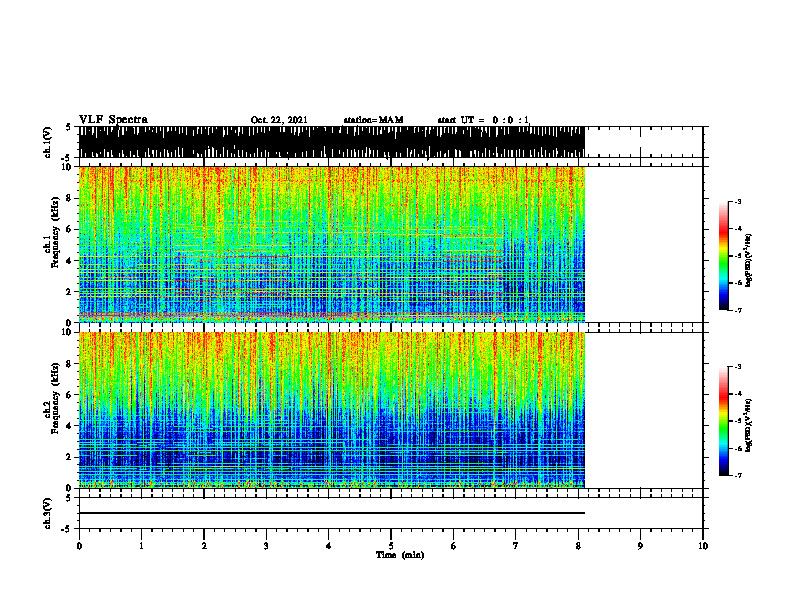Click the ch.2 colorbar log(PSD) label
The image size is (792, 612).
click(x=749, y=425)
